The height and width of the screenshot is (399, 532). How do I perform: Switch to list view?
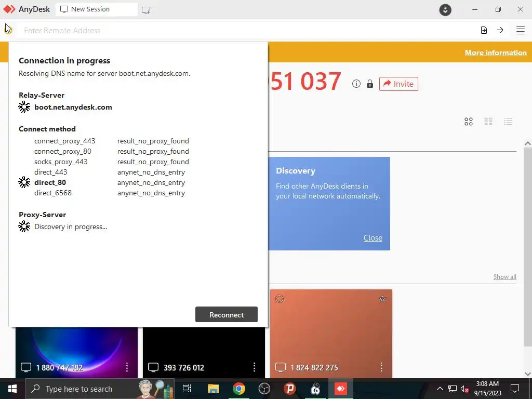pyautogui.click(x=508, y=122)
